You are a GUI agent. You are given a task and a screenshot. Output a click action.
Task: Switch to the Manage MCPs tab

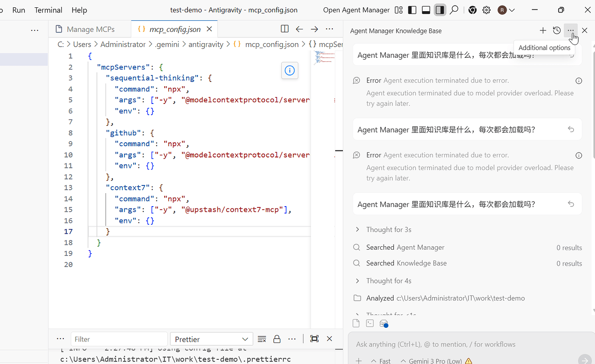pyautogui.click(x=90, y=29)
